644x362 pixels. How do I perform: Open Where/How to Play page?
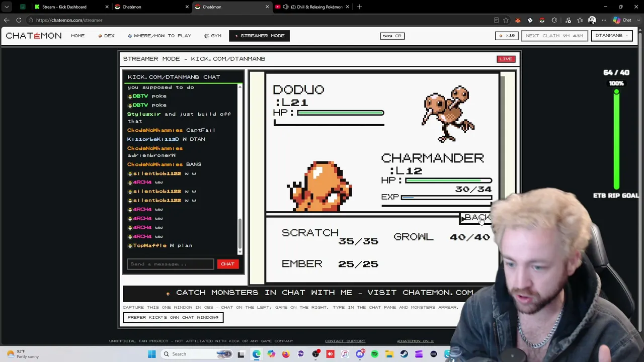159,36
